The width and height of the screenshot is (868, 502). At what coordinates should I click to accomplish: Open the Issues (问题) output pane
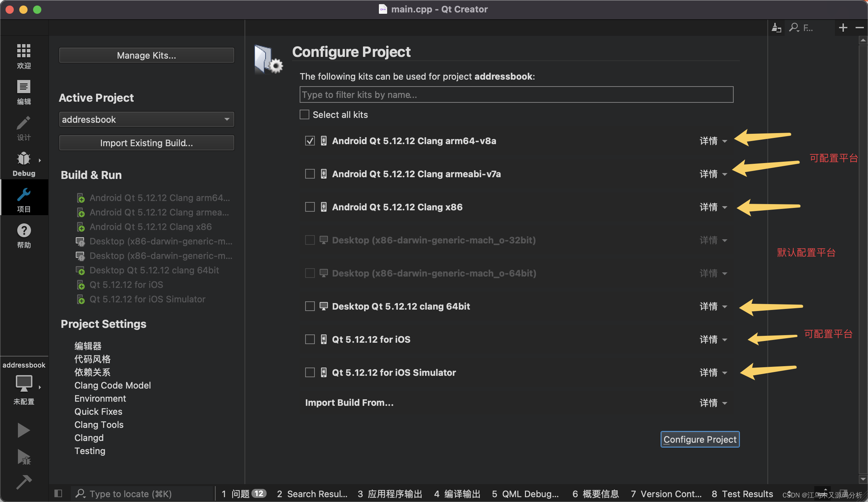[243, 494]
